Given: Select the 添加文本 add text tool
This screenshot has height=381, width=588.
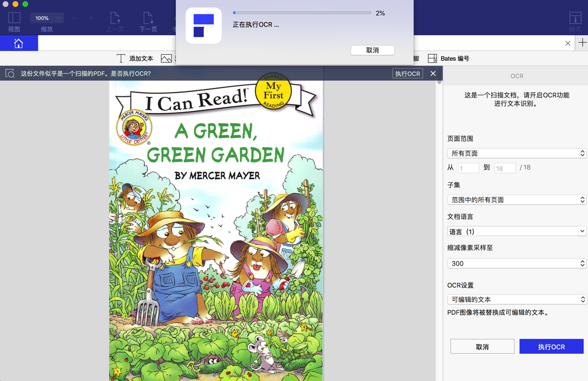Looking at the screenshot, I should [x=135, y=58].
